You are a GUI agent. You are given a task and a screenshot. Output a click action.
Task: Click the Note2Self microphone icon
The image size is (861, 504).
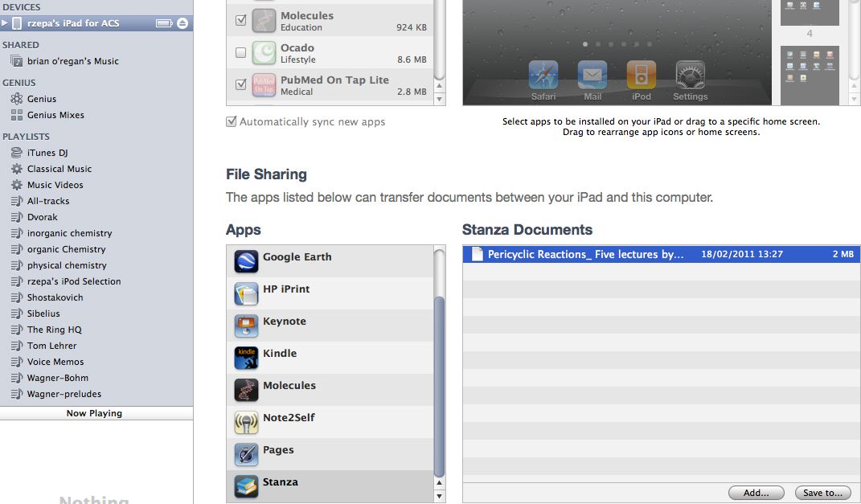click(246, 423)
